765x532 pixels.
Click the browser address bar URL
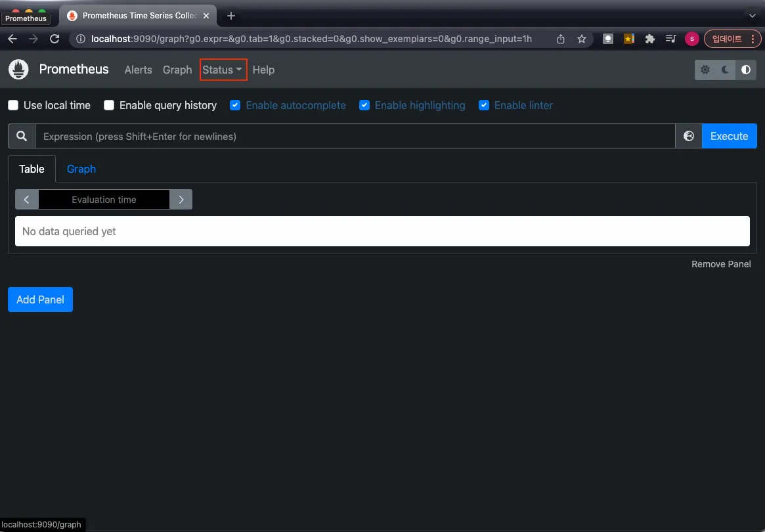tap(311, 39)
